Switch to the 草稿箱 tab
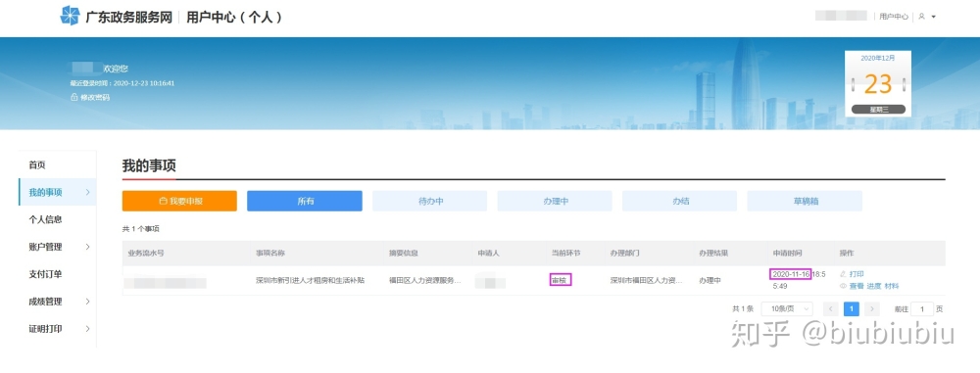The image size is (980, 373). pos(805,201)
